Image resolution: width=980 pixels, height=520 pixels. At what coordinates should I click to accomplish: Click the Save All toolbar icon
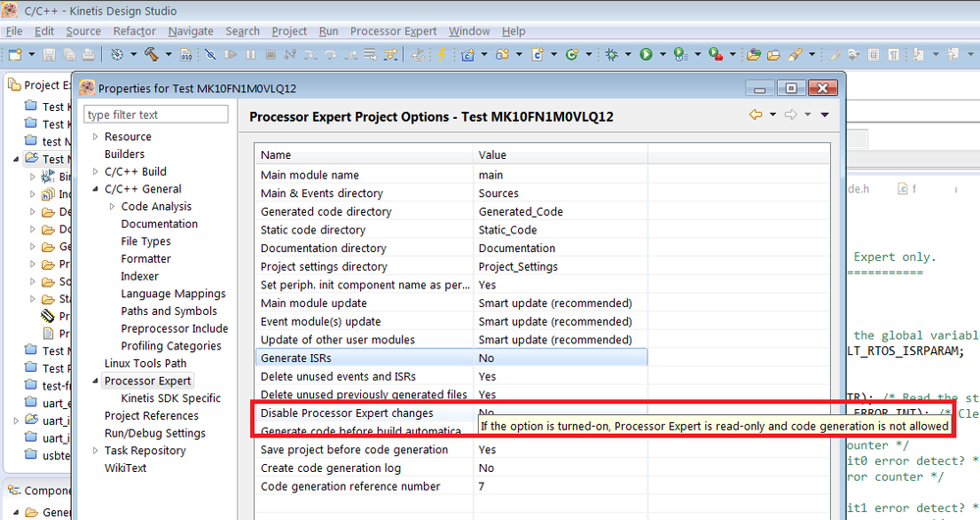tap(69, 55)
